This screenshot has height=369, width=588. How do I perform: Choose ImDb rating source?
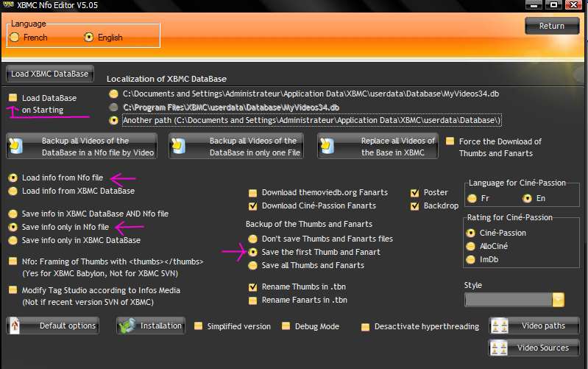click(x=471, y=259)
